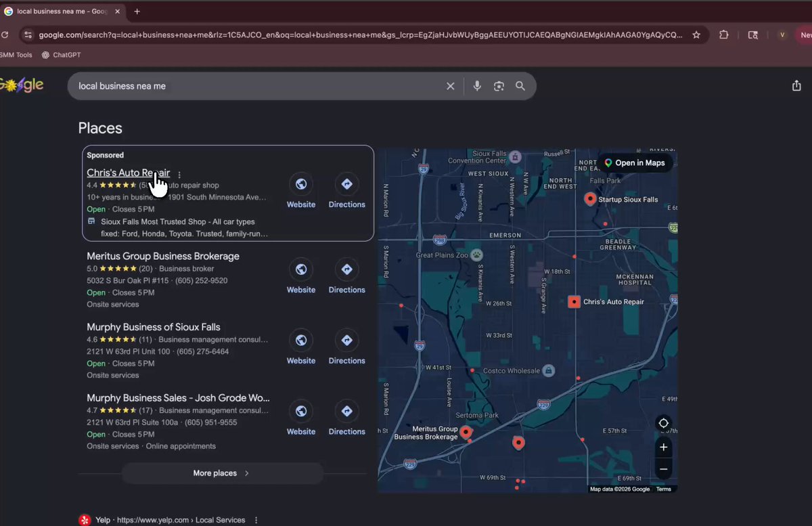812x526 pixels.
Task: Click the Google logo
Action: point(22,85)
